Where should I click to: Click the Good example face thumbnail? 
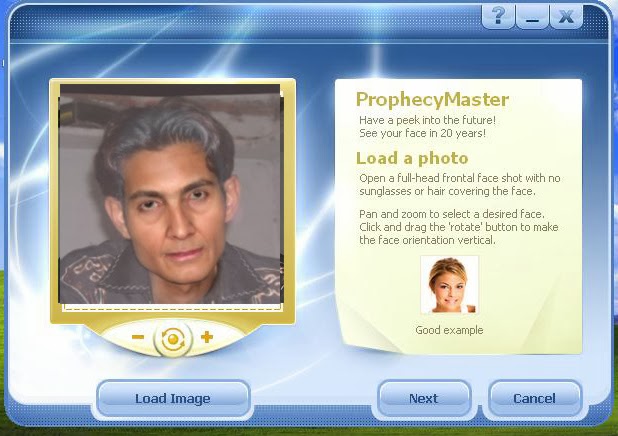449,285
